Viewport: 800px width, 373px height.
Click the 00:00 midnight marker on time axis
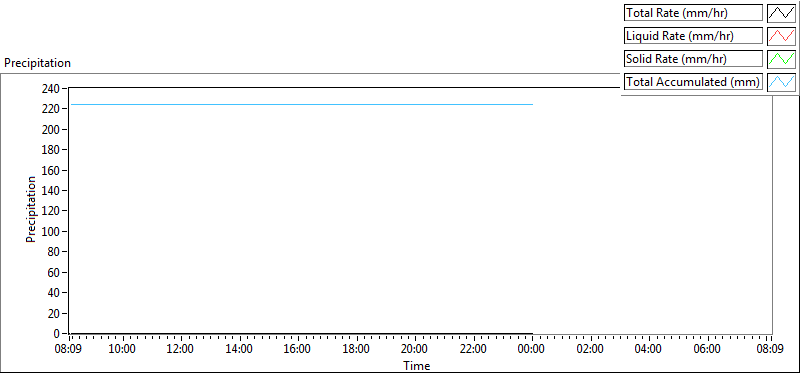click(x=532, y=350)
